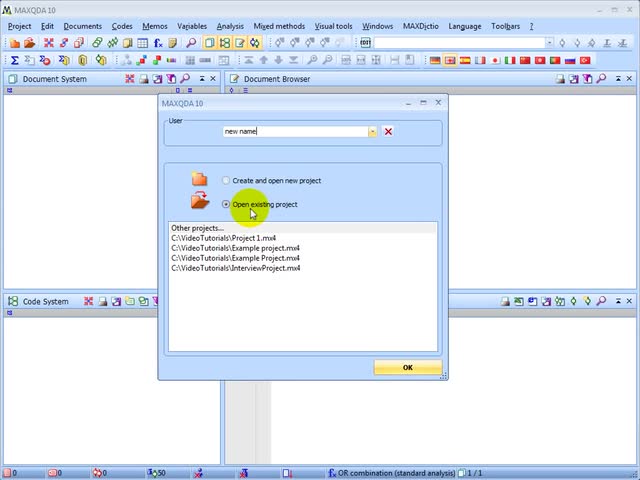This screenshot has width=640, height=480.
Task: Click the Open project icon in the main toolbar
Action: (x=29, y=43)
